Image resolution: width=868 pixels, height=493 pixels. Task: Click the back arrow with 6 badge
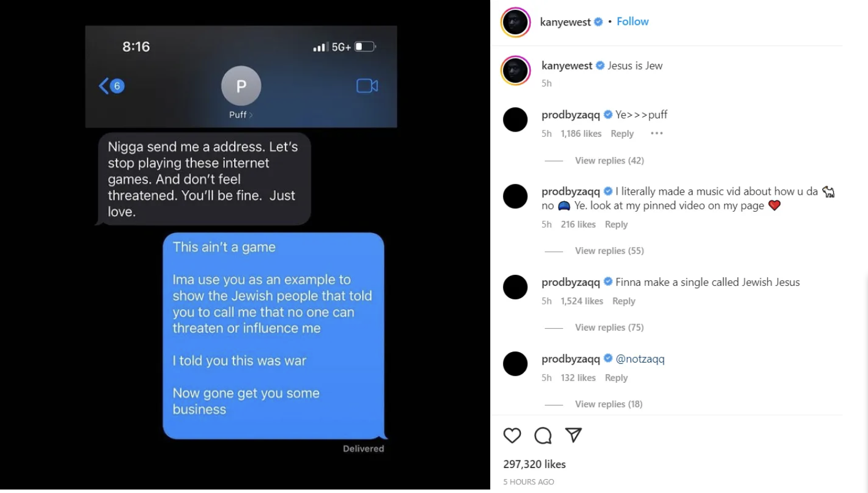(112, 86)
